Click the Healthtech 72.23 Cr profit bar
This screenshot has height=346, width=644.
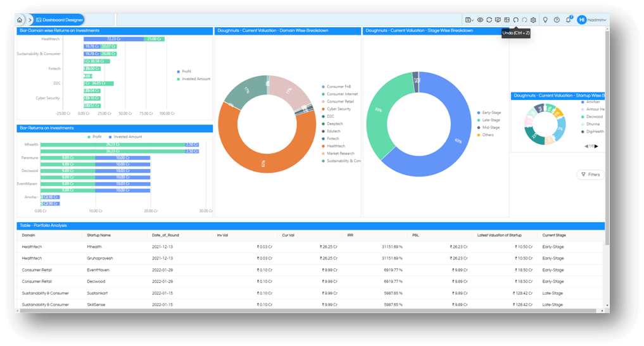(114, 39)
